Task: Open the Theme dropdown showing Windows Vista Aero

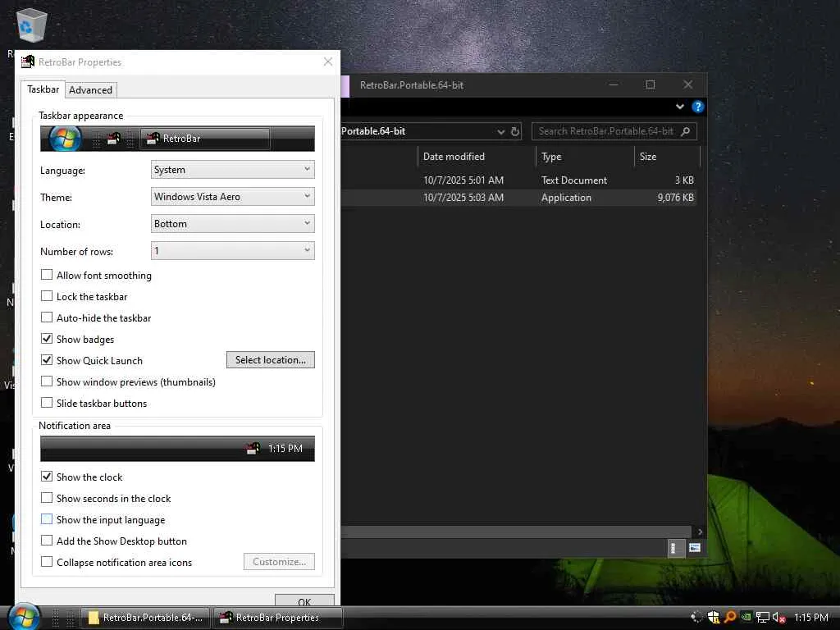Action: 232,197
